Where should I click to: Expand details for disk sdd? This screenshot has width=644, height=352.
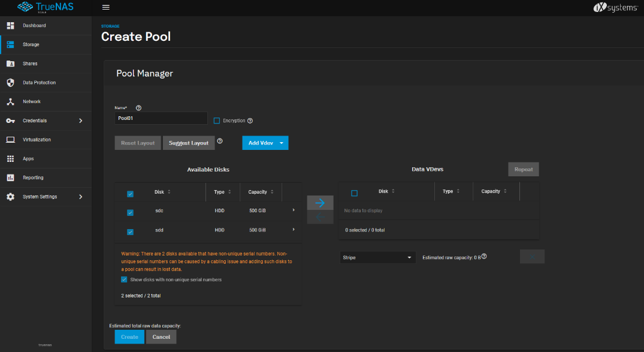click(294, 230)
